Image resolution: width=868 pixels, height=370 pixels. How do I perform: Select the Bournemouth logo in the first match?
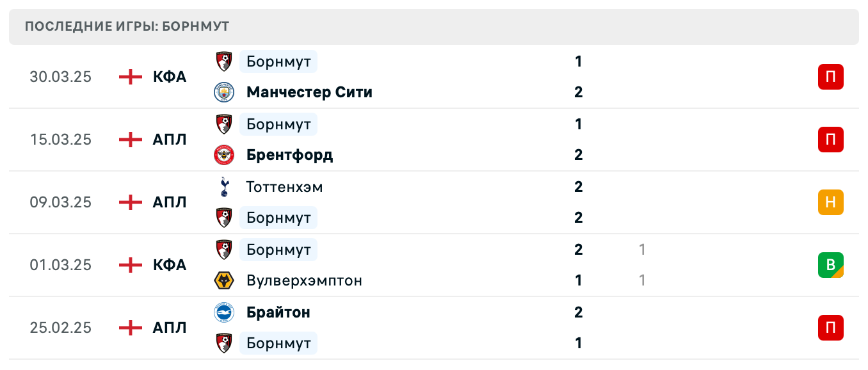click(224, 61)
